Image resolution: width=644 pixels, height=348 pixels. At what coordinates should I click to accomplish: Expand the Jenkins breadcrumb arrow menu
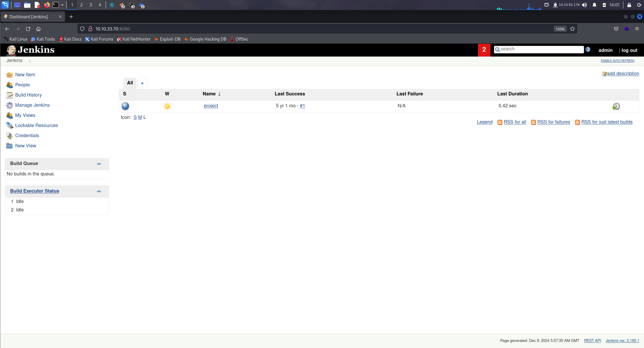[30, 61]
